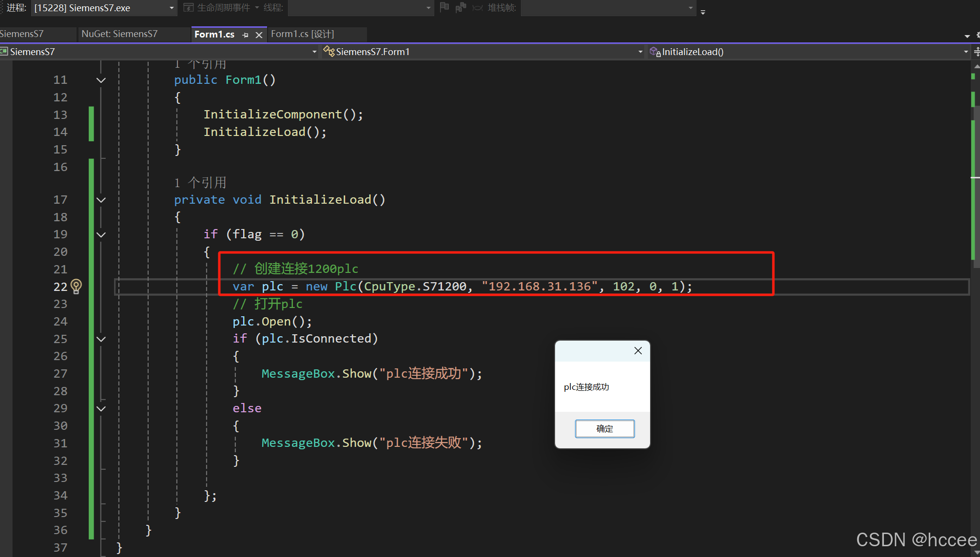Click the lifecycle events icon
The width and height of the screenshot is (980, 557).
point(189,7)
